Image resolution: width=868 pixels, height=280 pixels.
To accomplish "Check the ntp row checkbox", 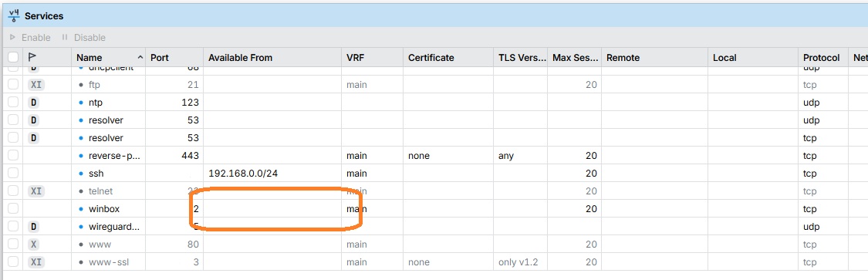I will (13, 103).
